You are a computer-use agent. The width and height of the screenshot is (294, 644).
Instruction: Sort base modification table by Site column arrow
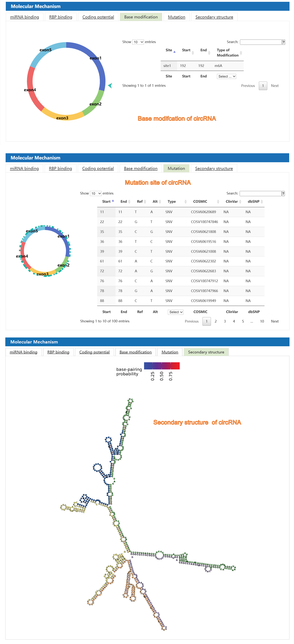point(175,52)
